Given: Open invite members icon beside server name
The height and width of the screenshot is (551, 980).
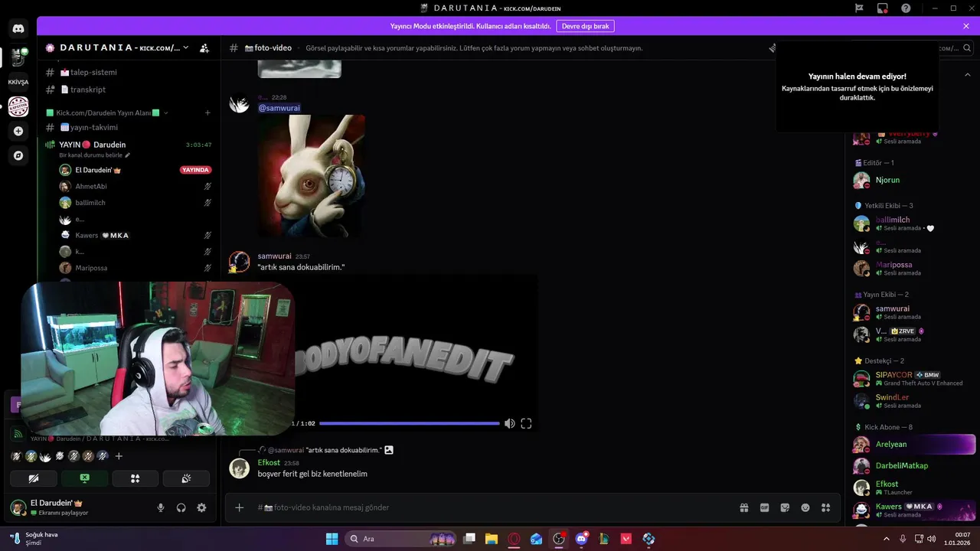Looking at the screenshot, I should pos(204,47).
